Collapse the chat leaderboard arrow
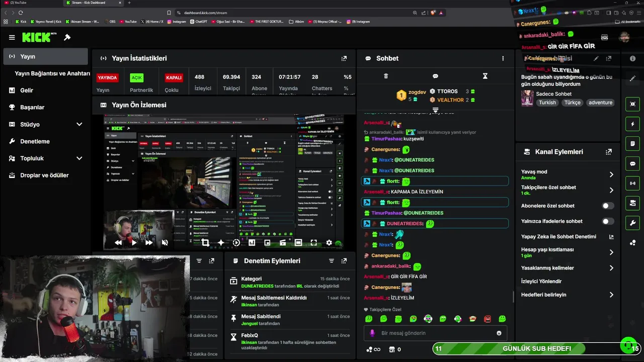The height and width of the screenshot is (362, 644). pos(436,110)
